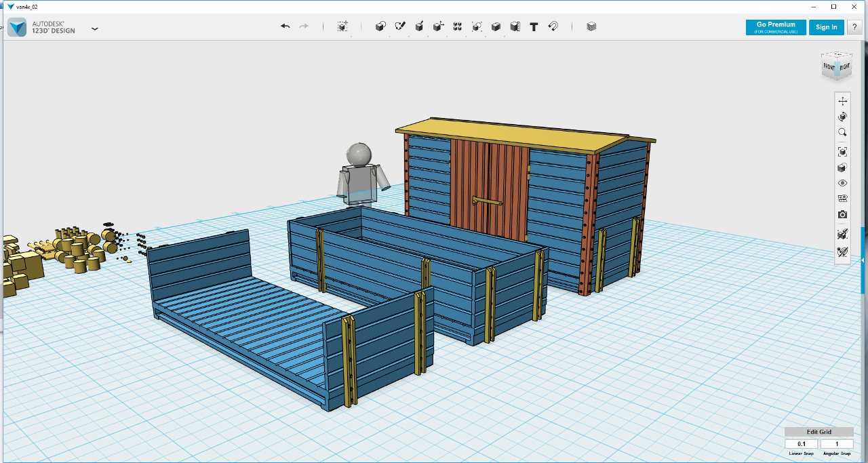Image resolution: width=868 pixels, height=463 pixels.
Task: Open the Transform tool
Action: pos(342,26)
